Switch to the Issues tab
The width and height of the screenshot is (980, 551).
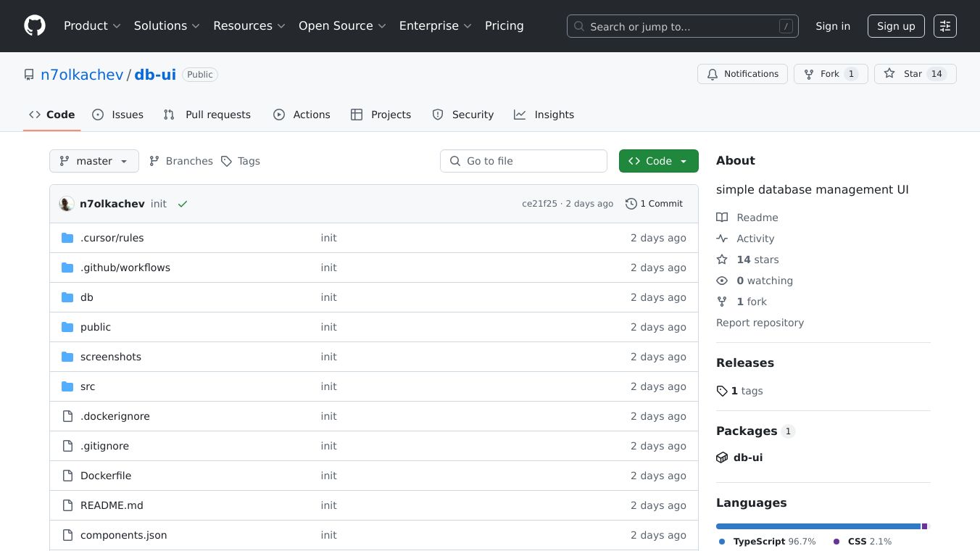118,115
